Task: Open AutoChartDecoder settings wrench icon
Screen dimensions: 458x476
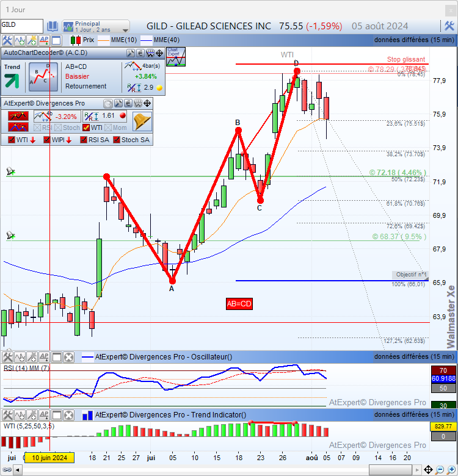Action: pyautogui.click(x=131, y=54)
